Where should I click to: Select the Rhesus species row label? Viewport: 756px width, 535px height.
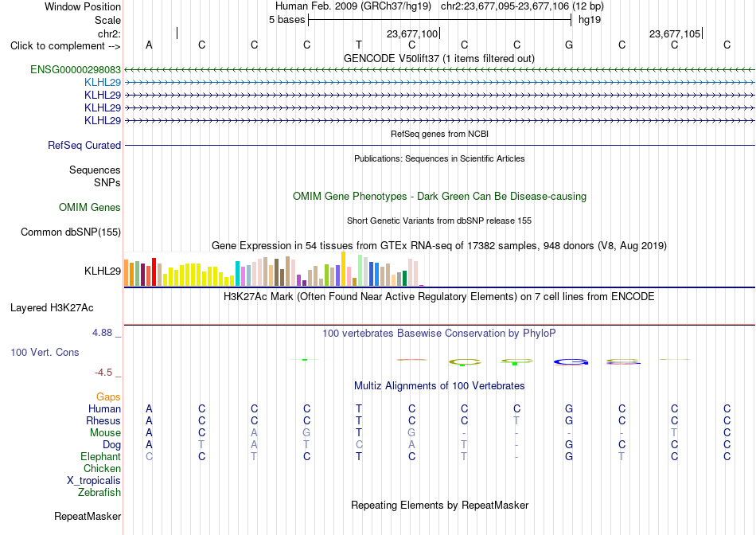click(103, 420)
